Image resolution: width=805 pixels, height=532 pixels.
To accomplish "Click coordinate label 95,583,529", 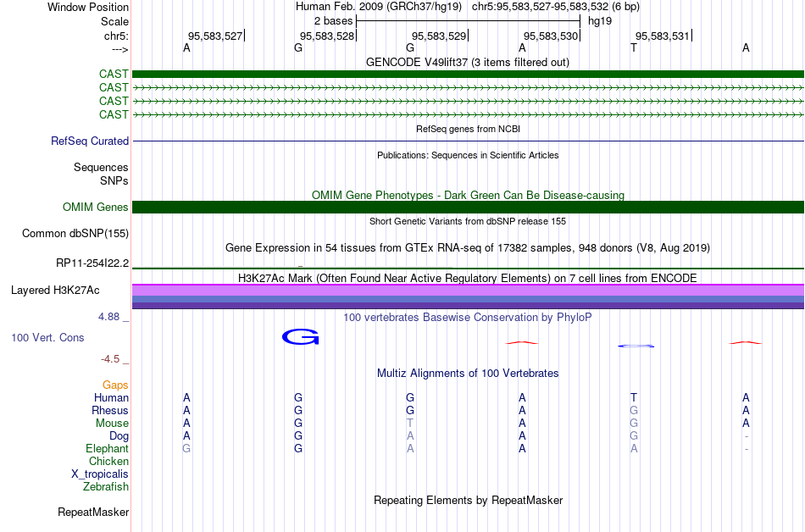I will (439, 36).
